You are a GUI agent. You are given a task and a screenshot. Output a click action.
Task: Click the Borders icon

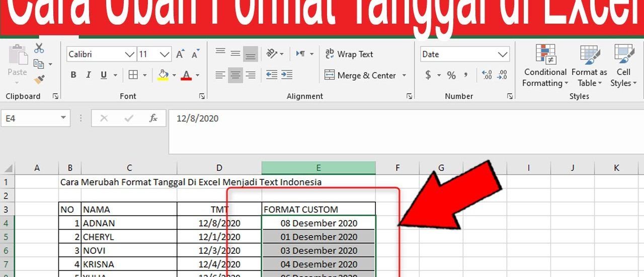[133, 75]
